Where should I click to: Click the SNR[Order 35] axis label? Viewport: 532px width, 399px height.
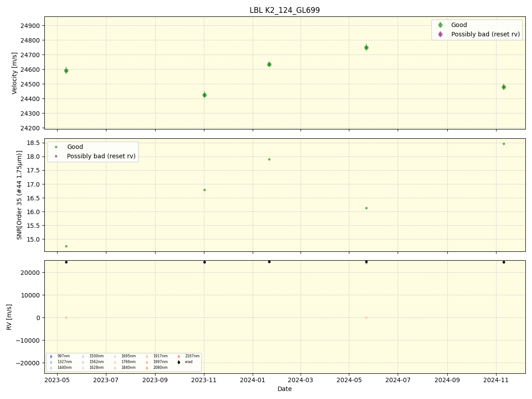pyautogui.click(x=20, y=195)
